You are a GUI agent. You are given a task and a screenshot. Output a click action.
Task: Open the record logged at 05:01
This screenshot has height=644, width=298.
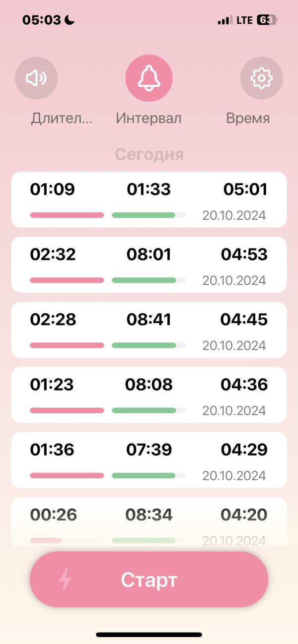click(x=149, y=199)
